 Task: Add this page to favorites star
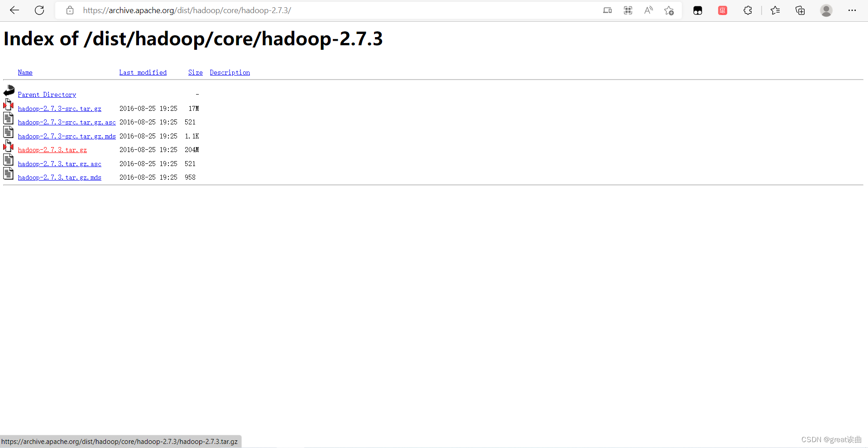(669, 10)
